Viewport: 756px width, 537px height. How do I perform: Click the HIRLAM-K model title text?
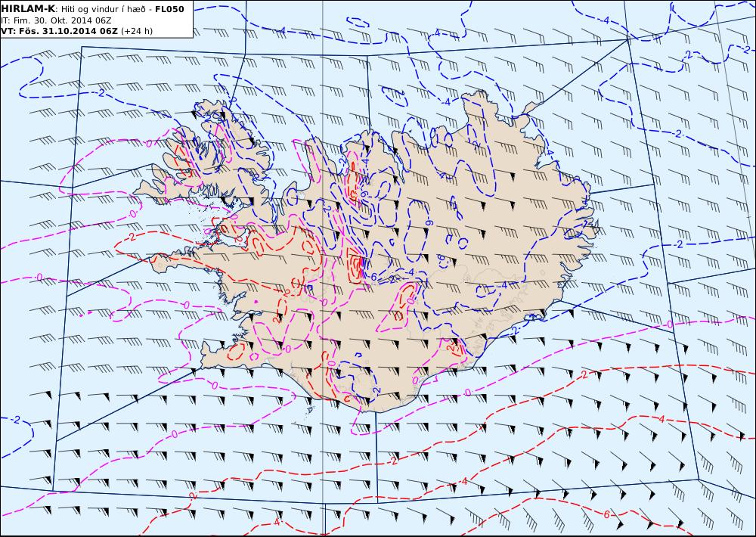click(x=29, y=8)
